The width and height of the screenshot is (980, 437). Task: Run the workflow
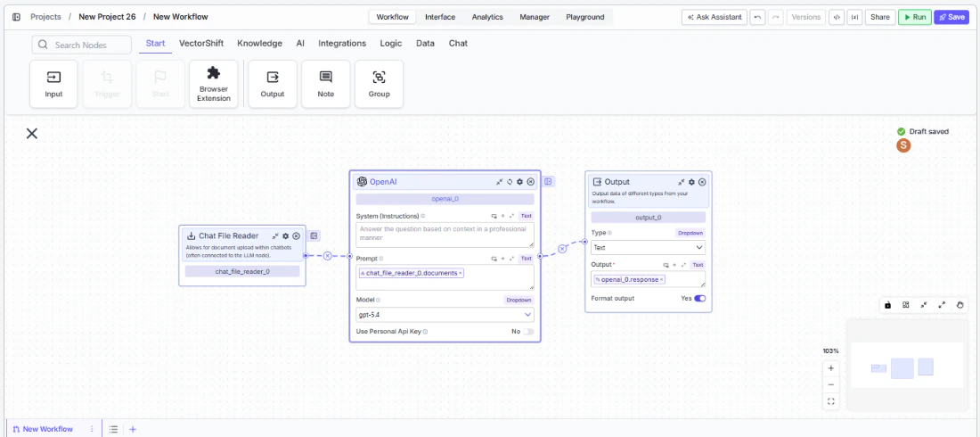pyautogui.click(x=914, y=17)
